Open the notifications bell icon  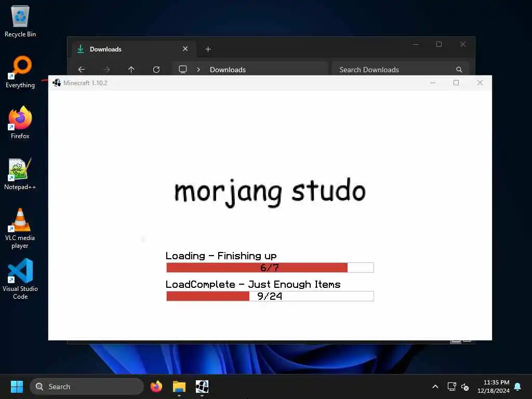[518, 387]
